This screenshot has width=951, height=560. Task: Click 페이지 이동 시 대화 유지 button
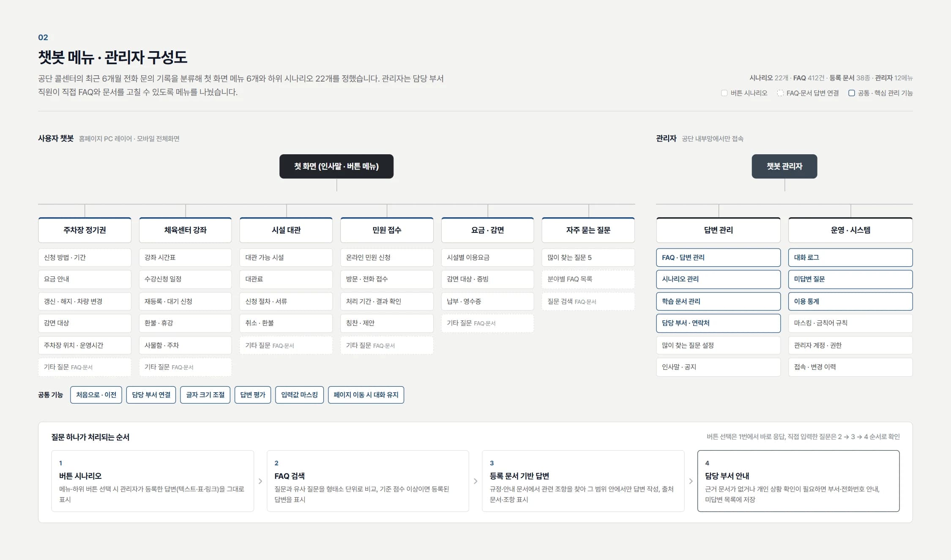[x=366, y=395]
